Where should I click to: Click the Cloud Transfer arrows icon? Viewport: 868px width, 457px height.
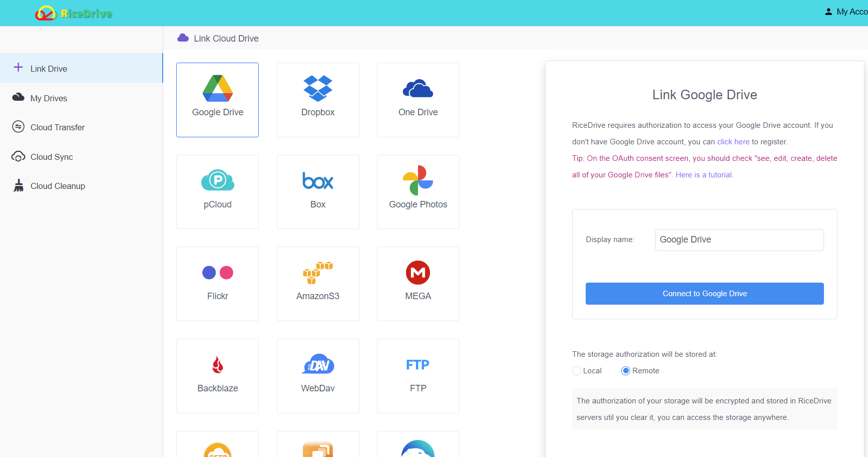pos(18,127)
